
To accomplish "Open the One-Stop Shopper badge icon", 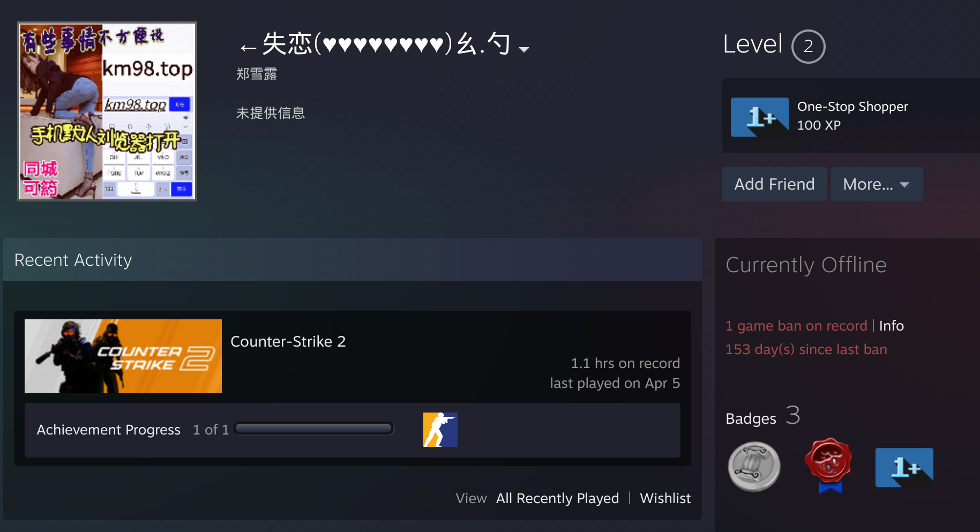I will tap(759, 117).
